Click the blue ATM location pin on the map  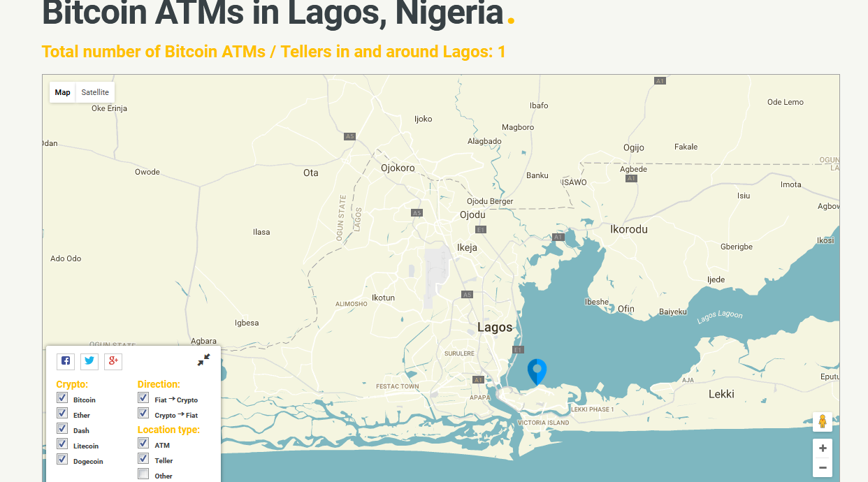(x=537, y=370)
